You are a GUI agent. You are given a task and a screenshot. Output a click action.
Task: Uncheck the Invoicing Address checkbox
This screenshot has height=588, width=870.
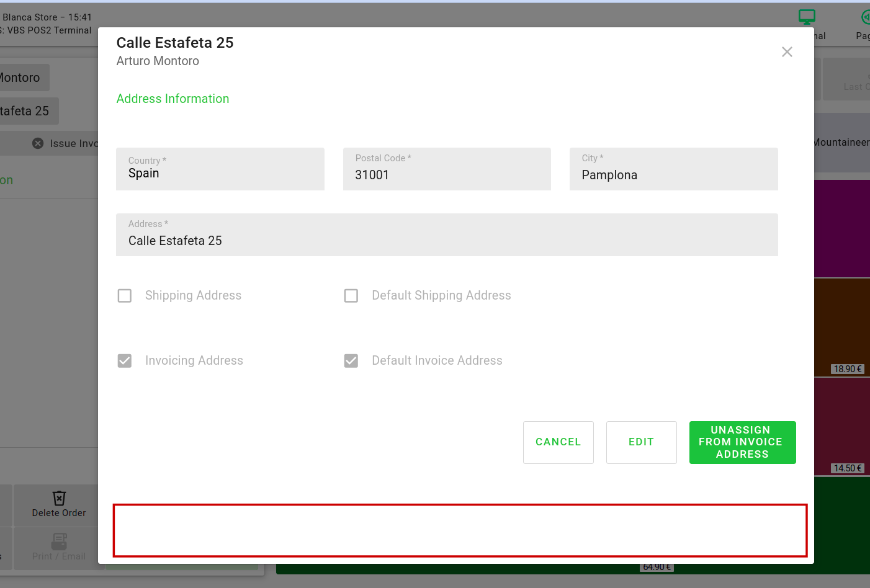[x=125, y=361]
